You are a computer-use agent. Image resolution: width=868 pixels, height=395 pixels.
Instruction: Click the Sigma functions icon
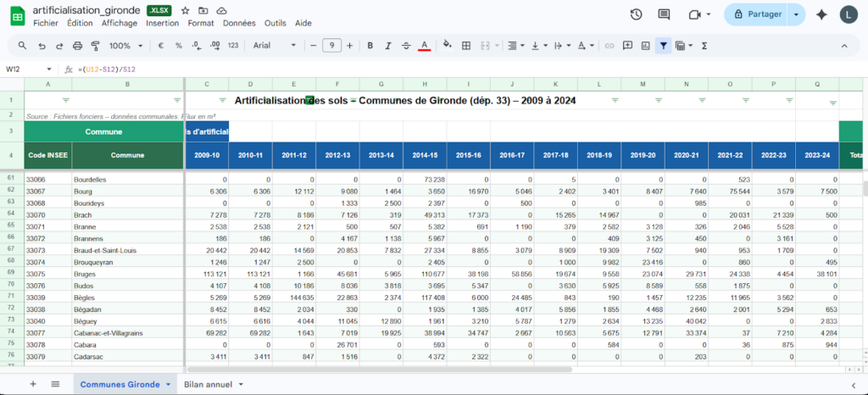[x=704, y=46]
